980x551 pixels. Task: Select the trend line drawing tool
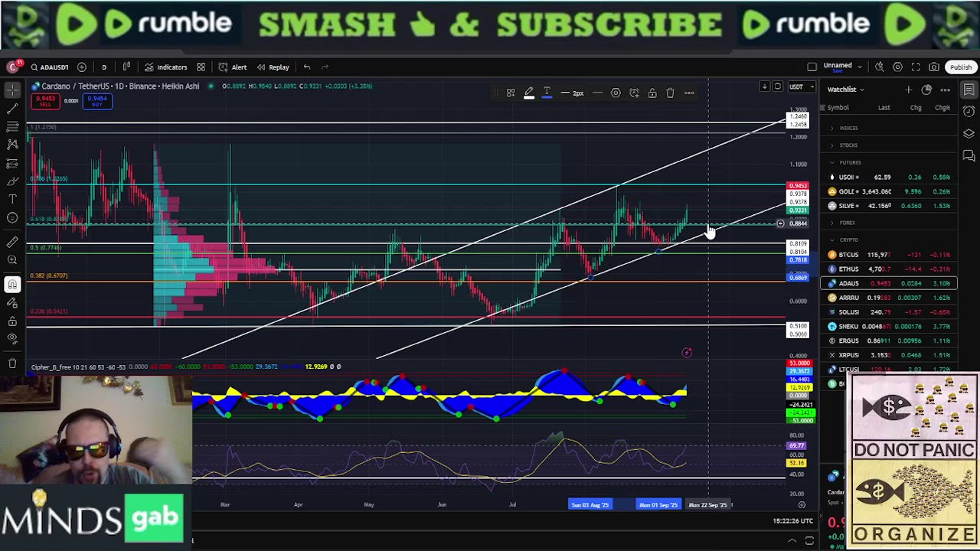12,109
